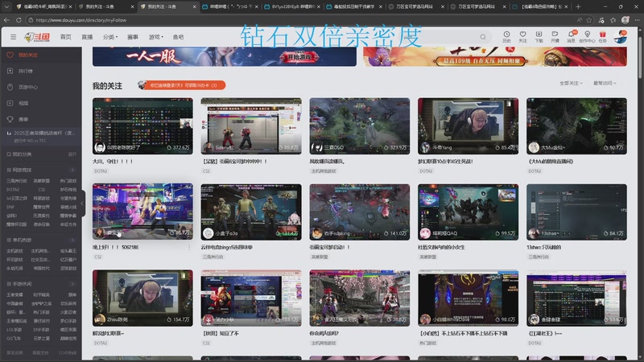Open stream thumbnail with 372.6万 viewers
The height and width of the screenshot is (362, 644).
click(x=142, y=126)
